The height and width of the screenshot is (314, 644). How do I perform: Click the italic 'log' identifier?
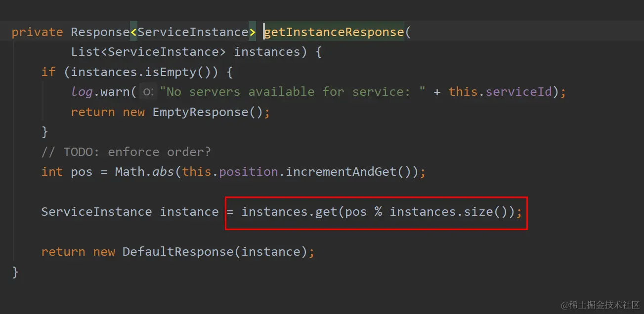[82, 92]
